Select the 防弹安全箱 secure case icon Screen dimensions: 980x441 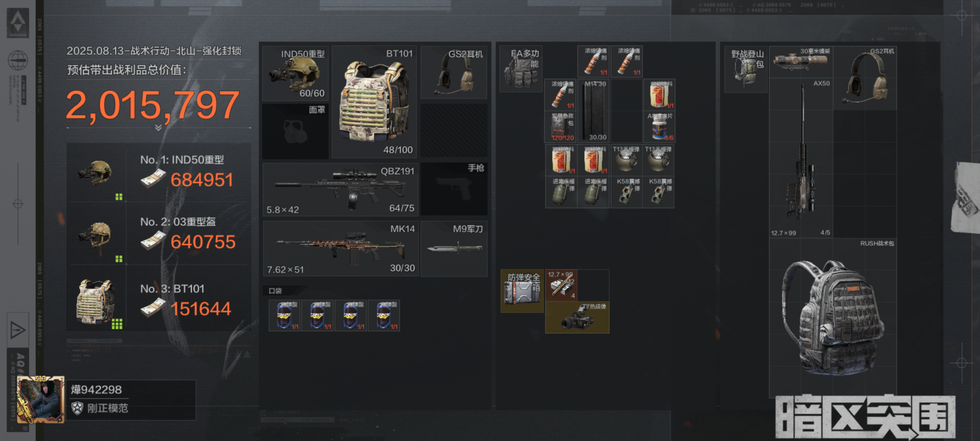coord(522,291)
